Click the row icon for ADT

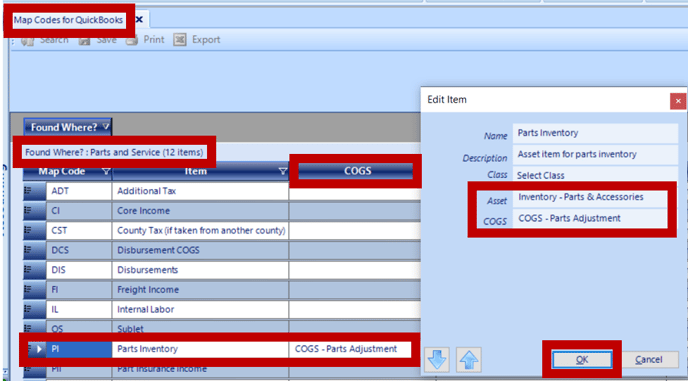pyautogui.click(x=34, y=191)
